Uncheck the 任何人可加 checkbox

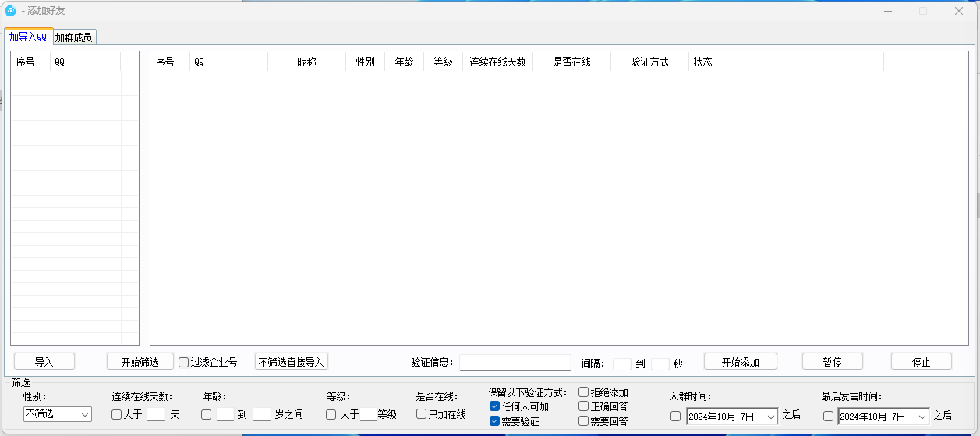tap(494, 406)
